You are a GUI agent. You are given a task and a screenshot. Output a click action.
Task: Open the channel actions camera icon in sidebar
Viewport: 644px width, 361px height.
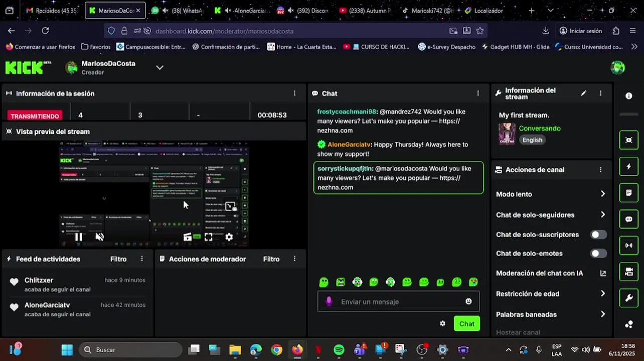628,272
